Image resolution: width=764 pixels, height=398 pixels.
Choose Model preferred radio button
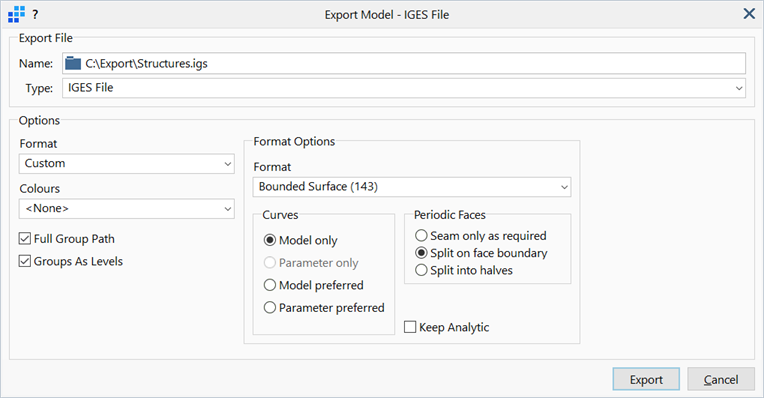coord(269,285)
